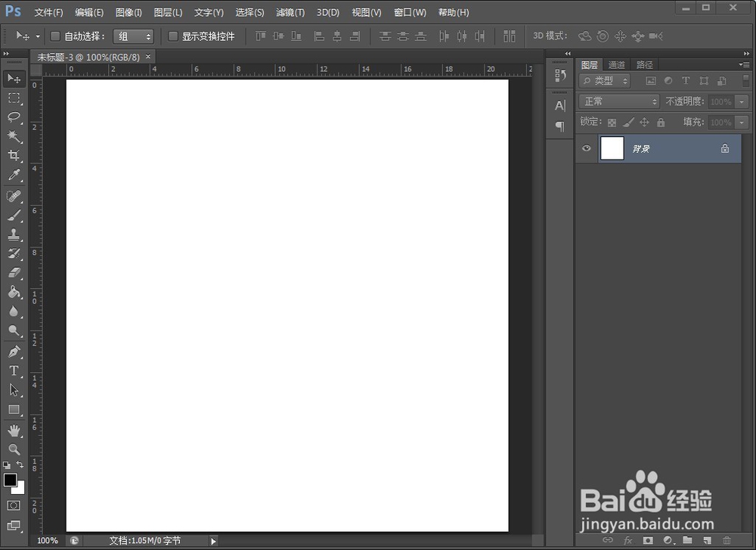Create a new group folder icon
756x550 pixels.
pos(687,540)
